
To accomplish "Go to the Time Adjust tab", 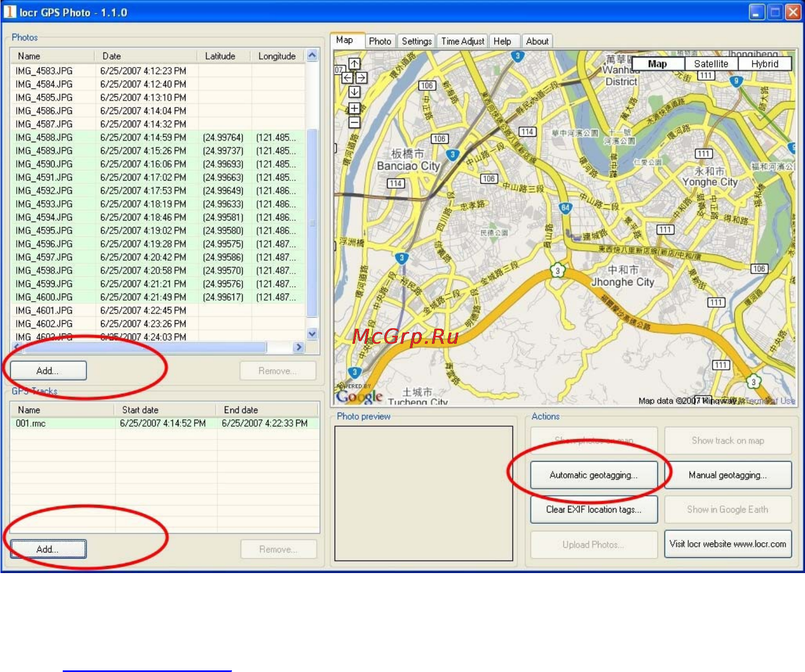I will [463, 41].
